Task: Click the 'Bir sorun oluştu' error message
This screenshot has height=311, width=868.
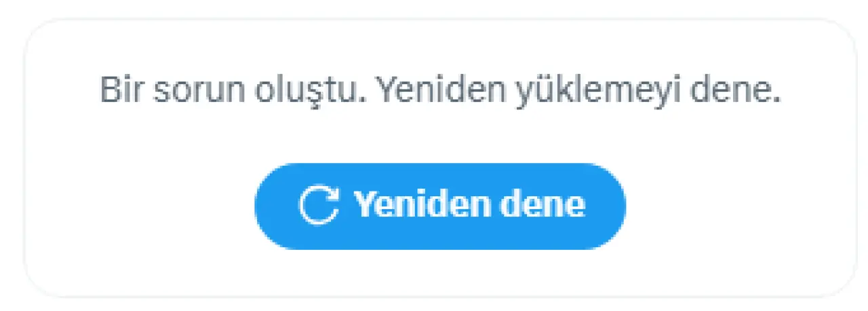Action: pyautogui.click(x=233, y=91)
